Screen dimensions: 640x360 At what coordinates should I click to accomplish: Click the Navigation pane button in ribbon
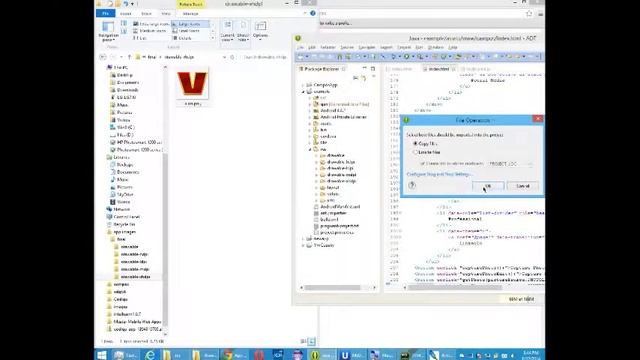pos(108,31)
